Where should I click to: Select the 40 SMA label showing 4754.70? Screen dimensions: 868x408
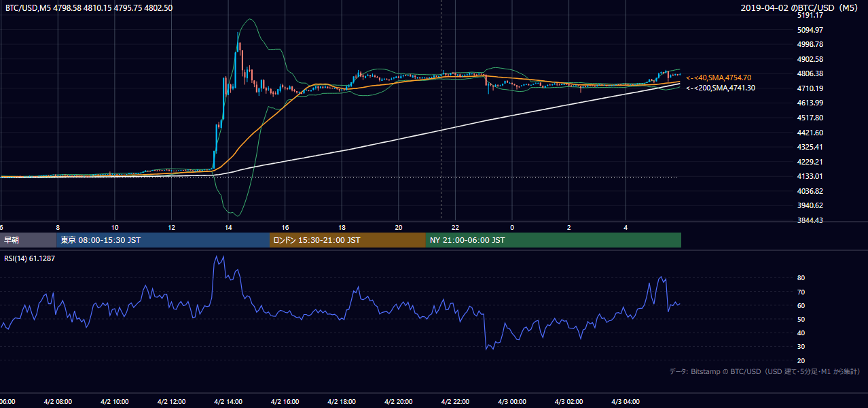point(719,78)
